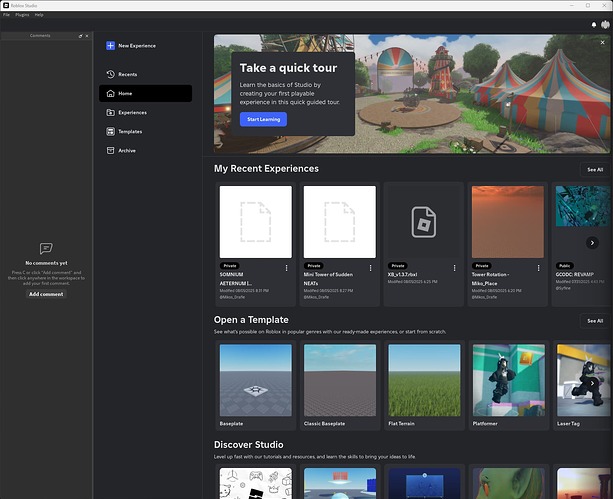Click the Archive box icon
The width and height of the screenshot is (613, 499).
pos(111,151)
